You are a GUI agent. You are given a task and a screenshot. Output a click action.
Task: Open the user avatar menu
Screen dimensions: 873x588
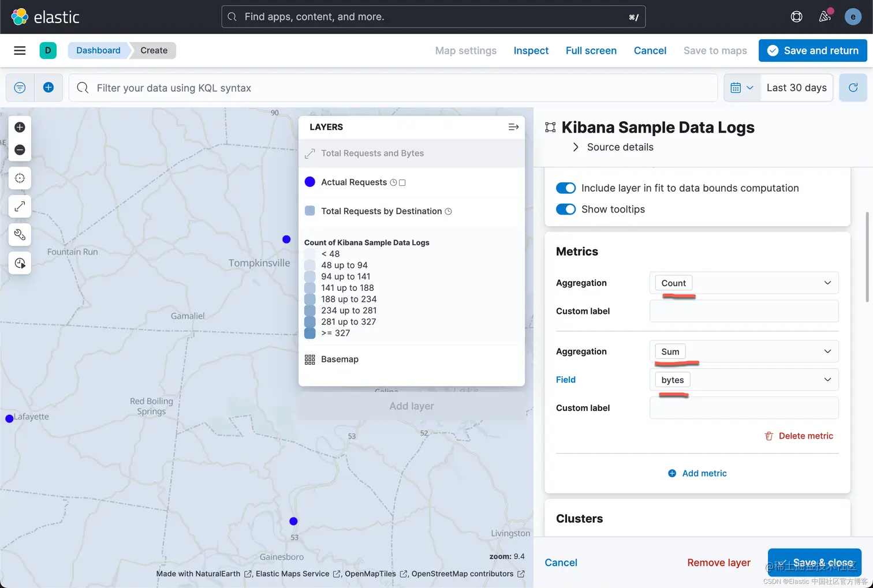853,17
